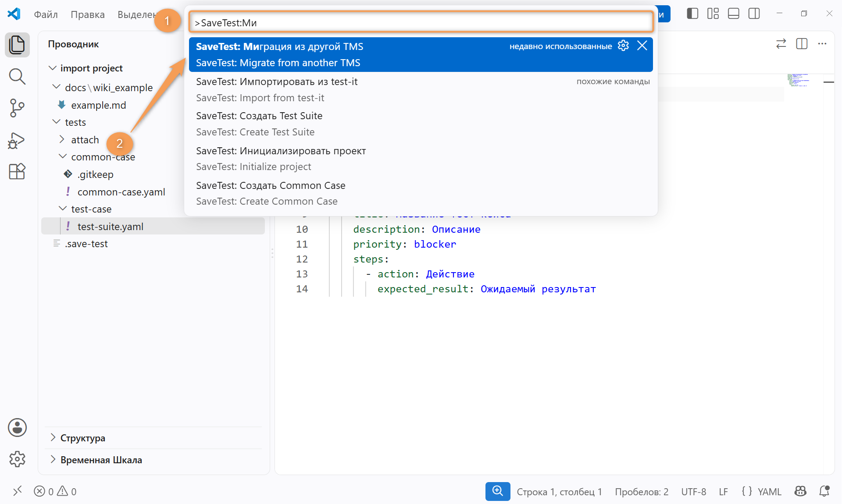The height and width of the screenshot is (504, 842).
Task: Open the Explorer view in activity bar
Action: pyautogui.click(x=17, y=45)
